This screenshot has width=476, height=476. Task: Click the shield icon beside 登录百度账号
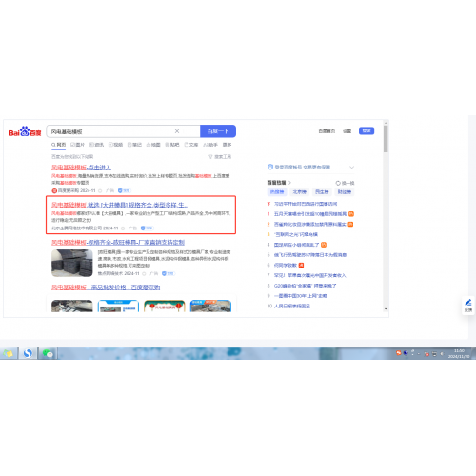pos(270,167)
